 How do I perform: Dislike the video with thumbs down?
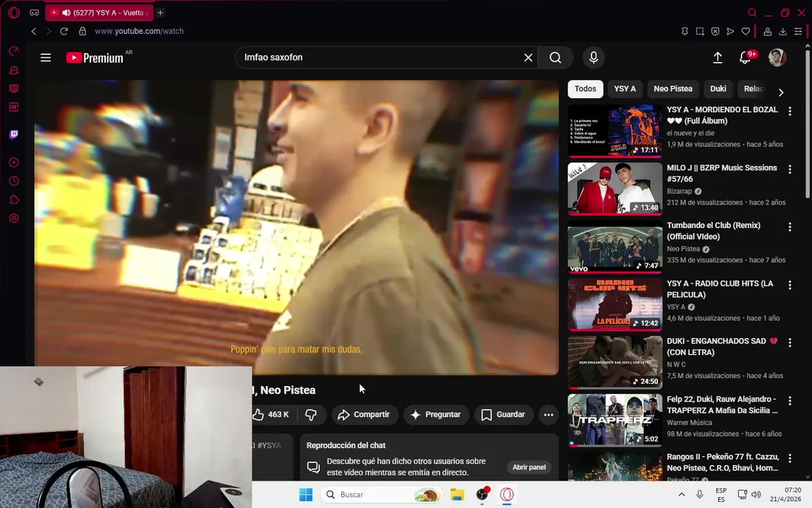point(312,414)
